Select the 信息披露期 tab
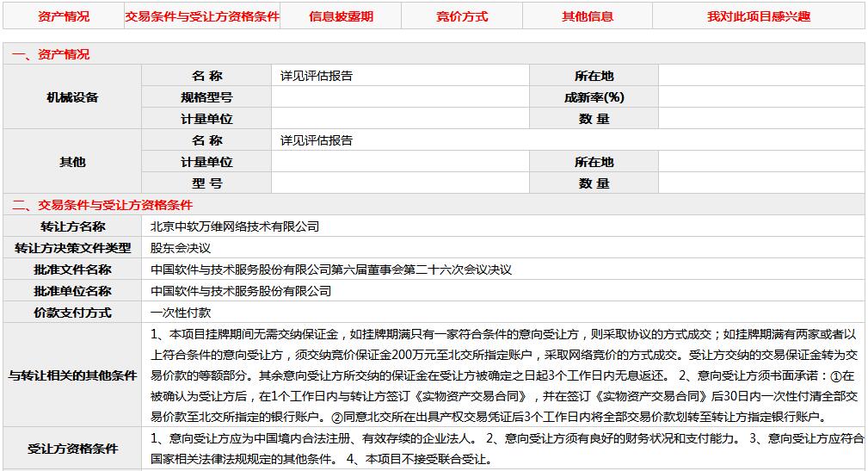The image size is (868, 471). pos(341,16)
